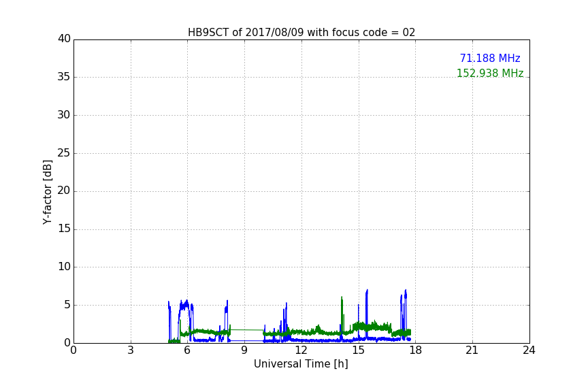The height and width of the screenshot is (392, 588).
Task: Click the x-axis tick label '21'
Action: pos(472,350)
